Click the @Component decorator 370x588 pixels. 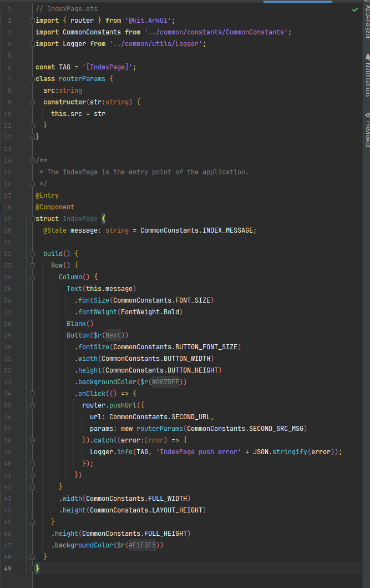coord(55,207)
